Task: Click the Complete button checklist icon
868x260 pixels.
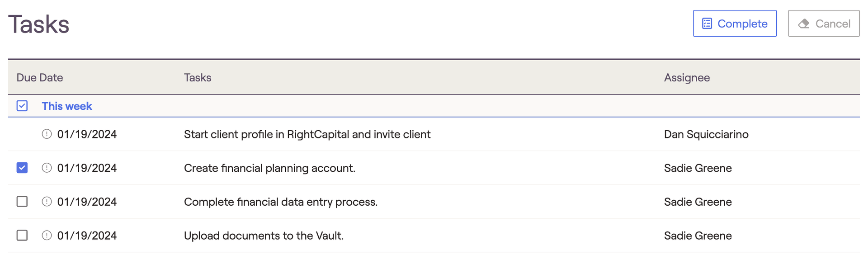Action: point(707,24)
